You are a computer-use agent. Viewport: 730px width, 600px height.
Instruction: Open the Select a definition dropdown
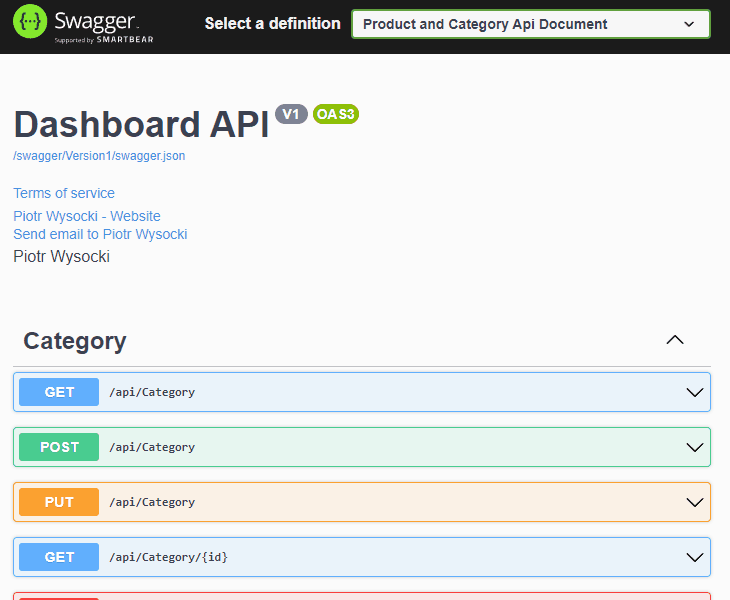tap(531, 24)
